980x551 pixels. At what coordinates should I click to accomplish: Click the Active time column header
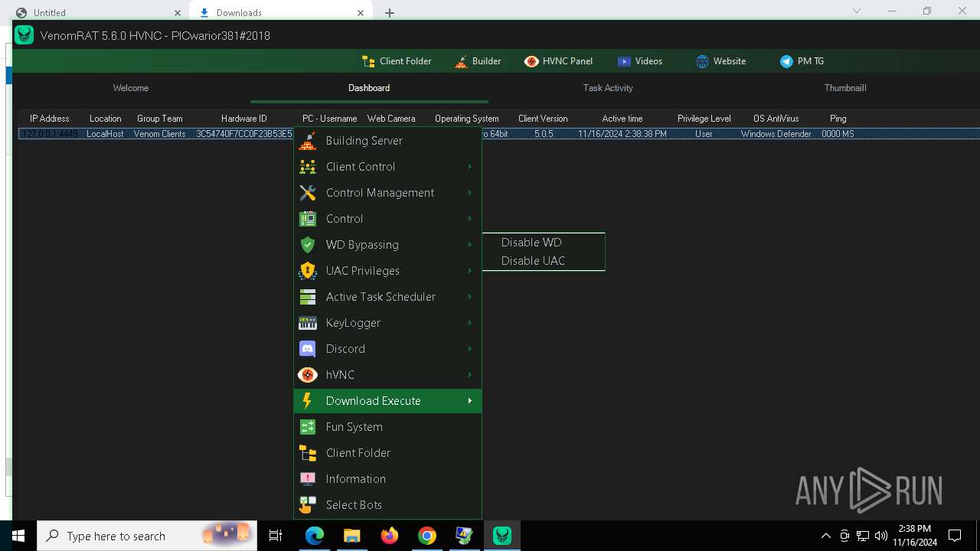[x=622, y=119]
